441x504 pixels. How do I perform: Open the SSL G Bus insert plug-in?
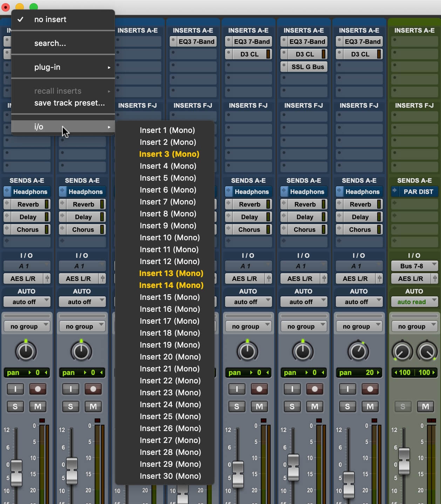click(x=307, y=67)
